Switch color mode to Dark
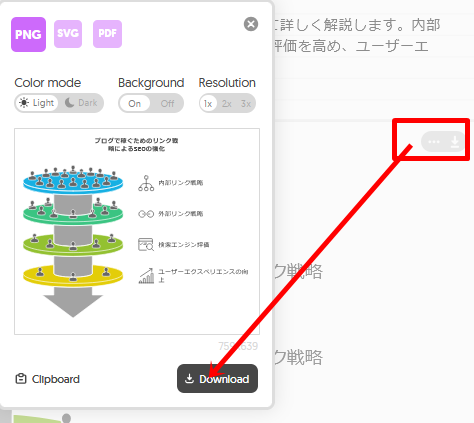This screenshot has height=423, width=474. 81,103
